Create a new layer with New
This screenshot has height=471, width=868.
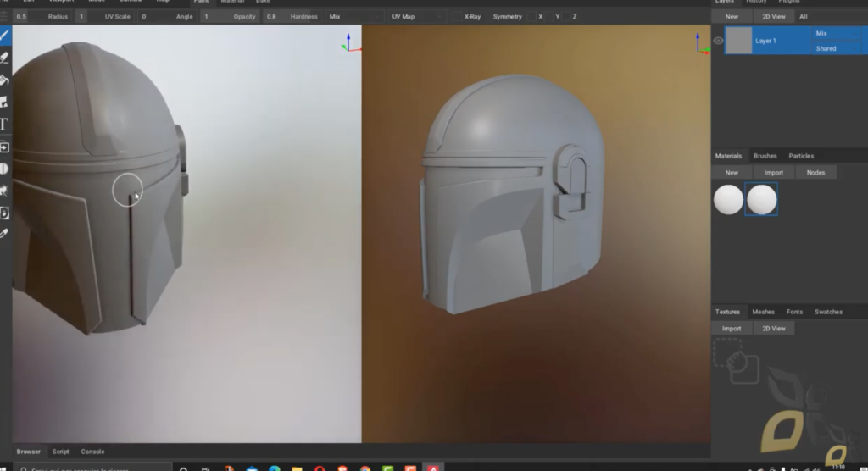point(732,17)
